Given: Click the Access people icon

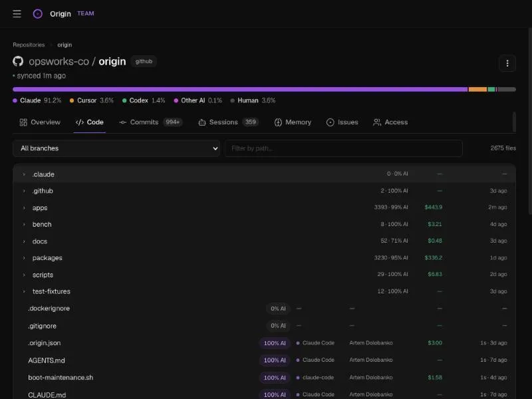Looking at the screenshot, I should click(x=377, y=122).
